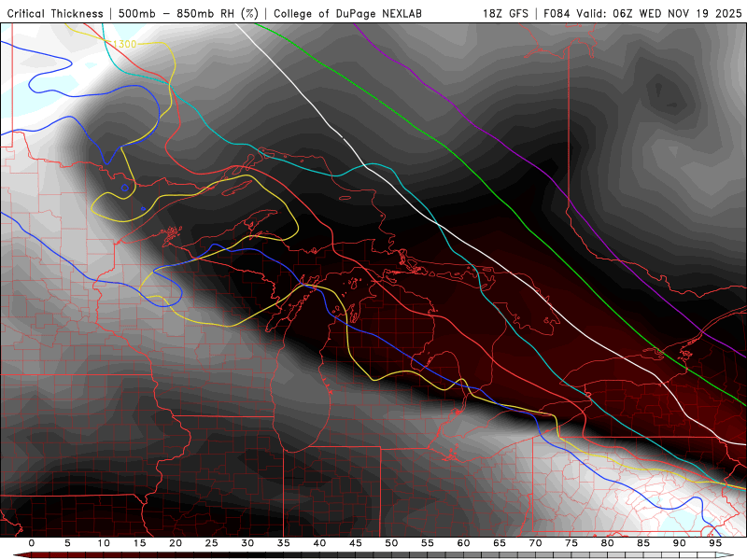Click the "85" tick on the RH scale
This screenshot has width=747, height=560.
643,543
